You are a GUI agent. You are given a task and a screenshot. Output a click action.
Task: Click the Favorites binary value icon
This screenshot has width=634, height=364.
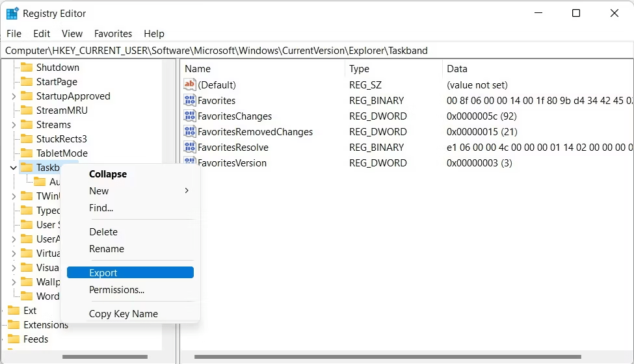click(x=189, y=100)
